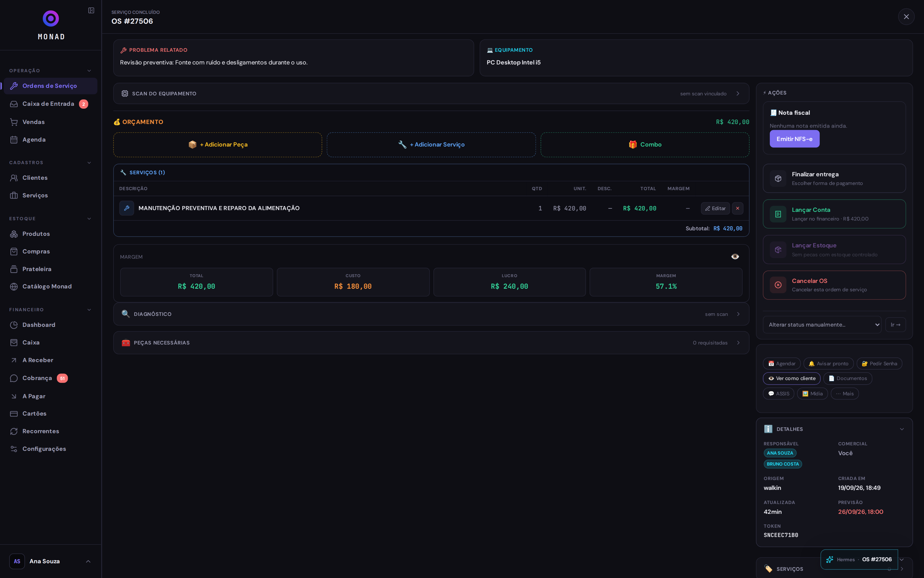Click Emitir NFS-e button
The width and height of the screenshot is (924, 578).
(794, 139)
